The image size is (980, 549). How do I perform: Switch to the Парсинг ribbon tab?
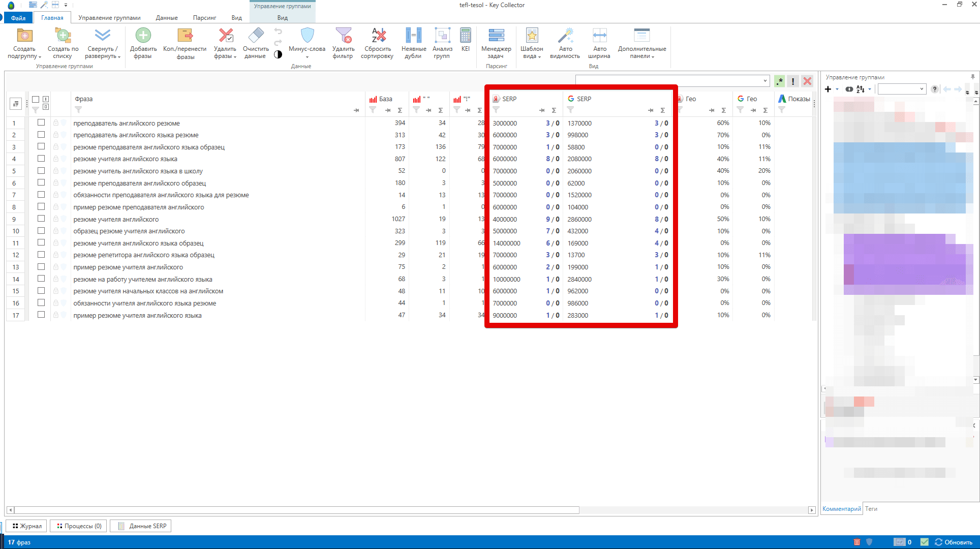tap(204, 18)
